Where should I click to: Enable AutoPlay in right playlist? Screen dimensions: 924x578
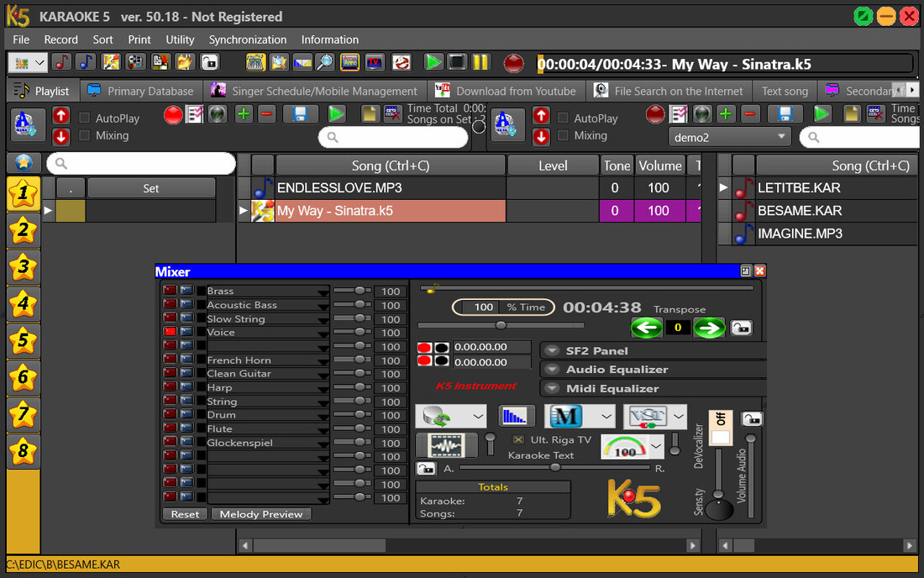coord(563,118)
